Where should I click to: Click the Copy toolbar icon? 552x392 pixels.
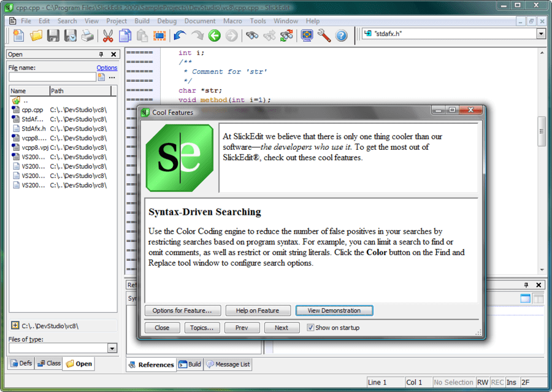click(125, 36)
